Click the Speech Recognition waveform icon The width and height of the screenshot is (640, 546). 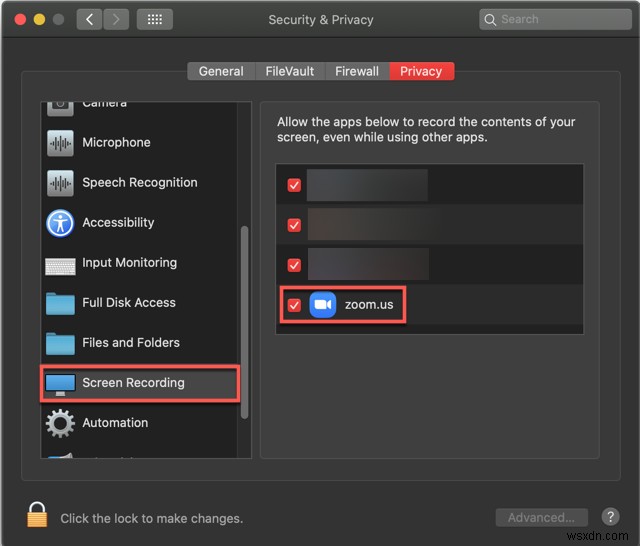[x=60, y=183]
